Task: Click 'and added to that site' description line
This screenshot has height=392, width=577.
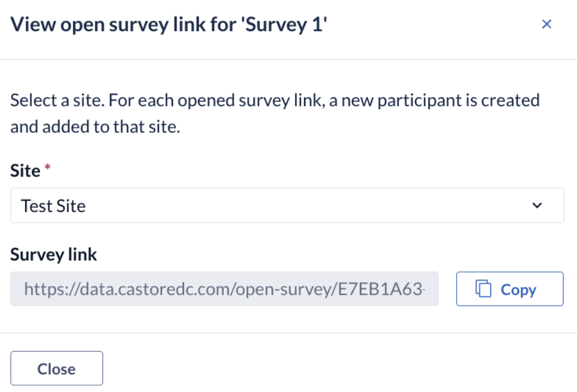Action: point(95,127)
